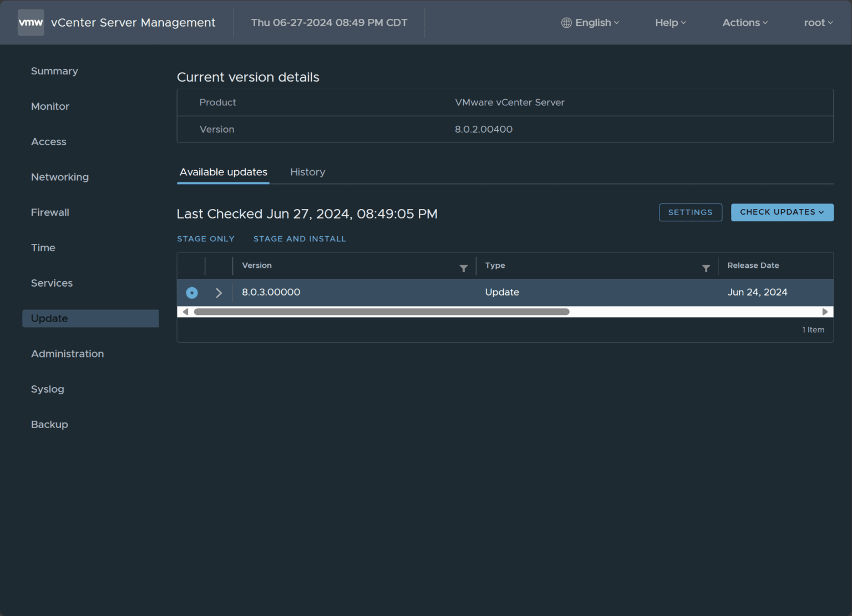
Task: Open the CHECK UPDATES dropdown
Action: click(x=782, y=212)
